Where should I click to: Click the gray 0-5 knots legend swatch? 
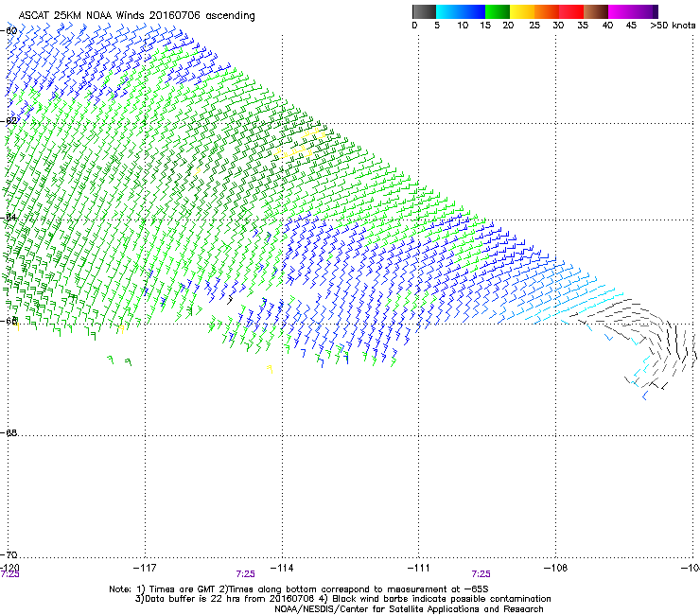pyautogui.click(x=424, y=11)
